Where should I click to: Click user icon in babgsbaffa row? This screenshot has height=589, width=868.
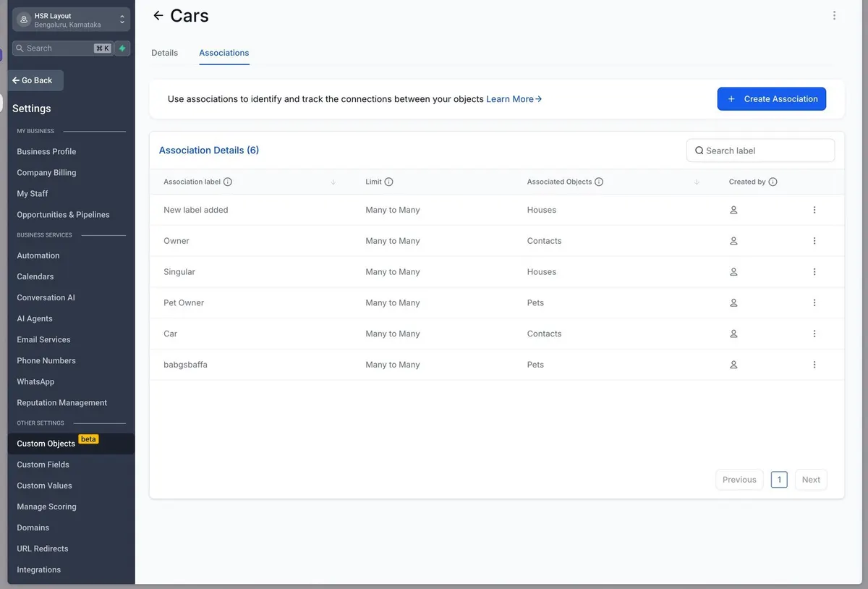tap(733, 365)
